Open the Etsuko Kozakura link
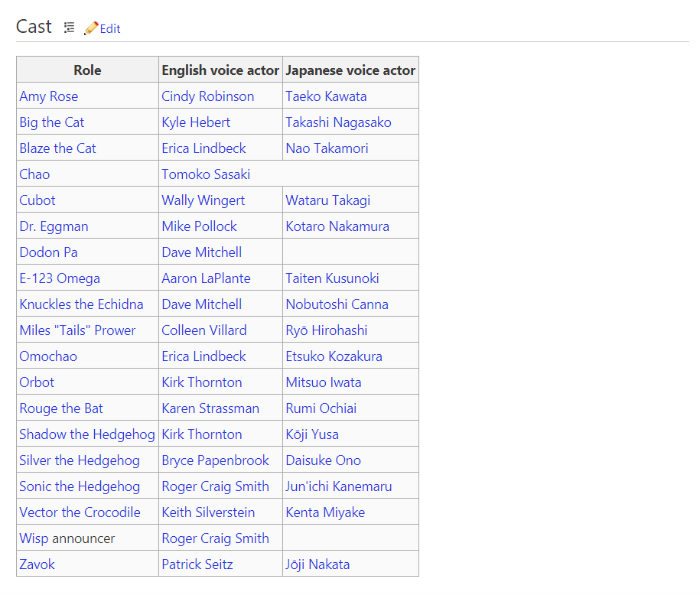 [x=334, y=356]
